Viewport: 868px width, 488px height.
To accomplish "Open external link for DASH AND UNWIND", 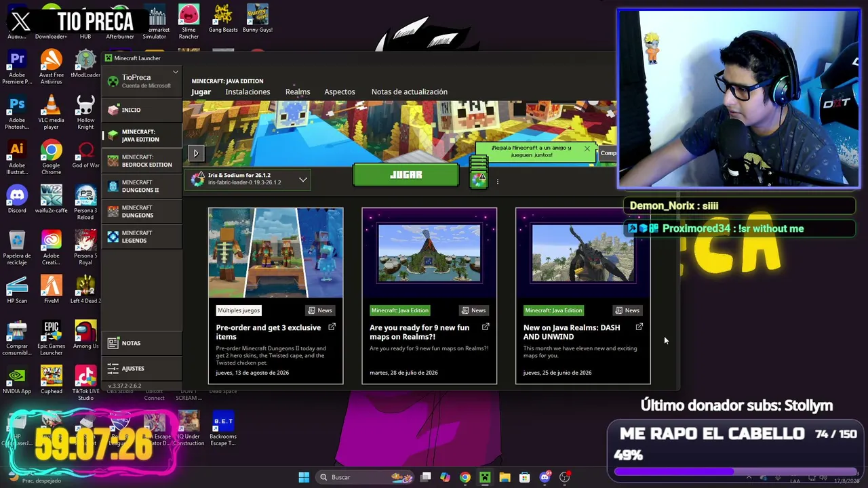I will pos(639,327).
